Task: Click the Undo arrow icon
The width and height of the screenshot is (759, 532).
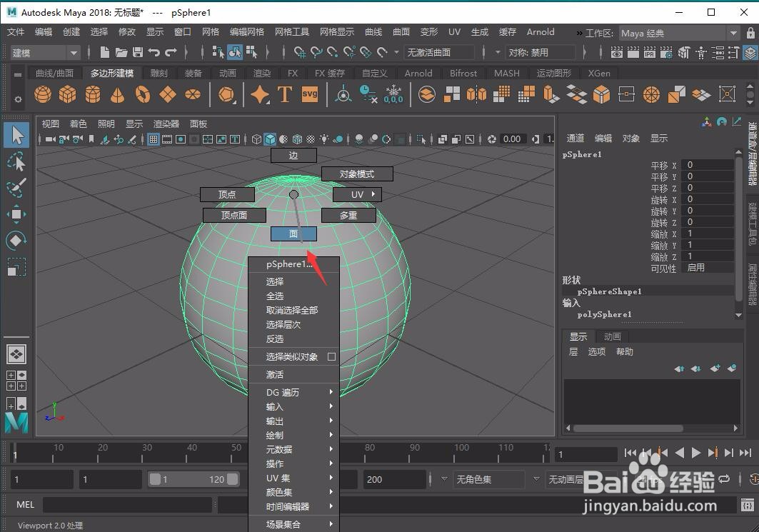Action: [x=154, y=52]
